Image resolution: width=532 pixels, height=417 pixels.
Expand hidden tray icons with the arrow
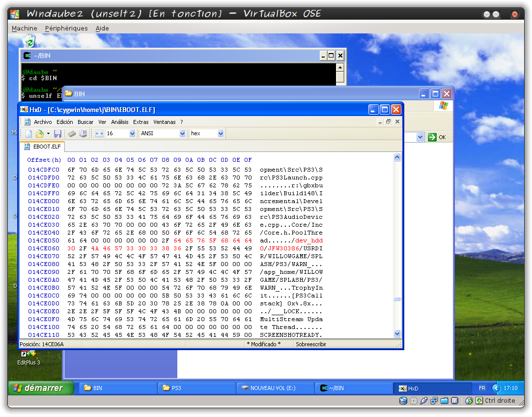click(496, 388)
